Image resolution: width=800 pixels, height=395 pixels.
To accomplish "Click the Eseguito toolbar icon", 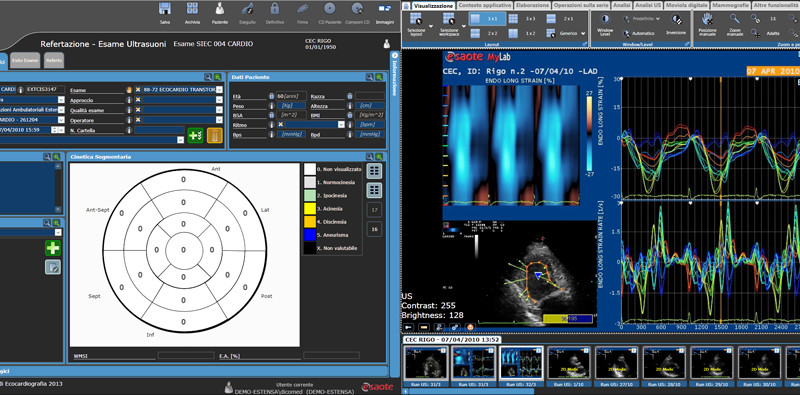I will (247, 9).
